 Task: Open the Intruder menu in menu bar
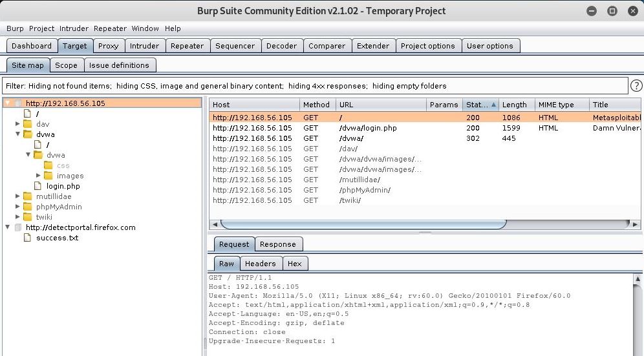click(74, 28)
